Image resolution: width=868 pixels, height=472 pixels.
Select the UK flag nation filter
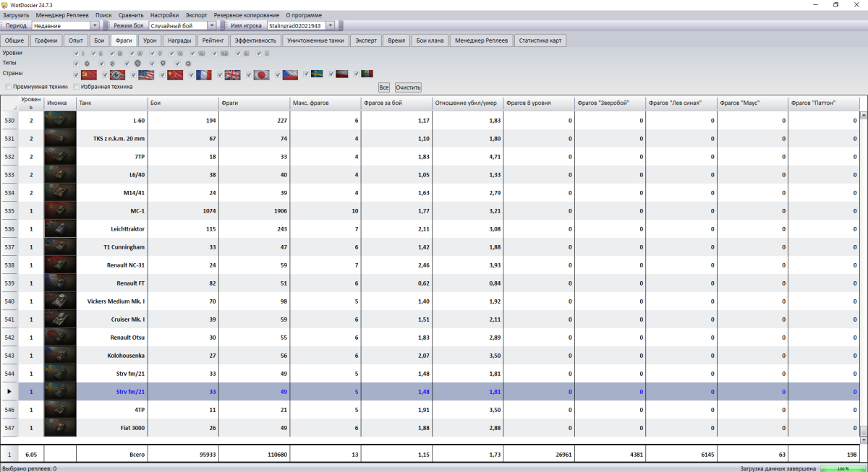click(x=232, y=74)
